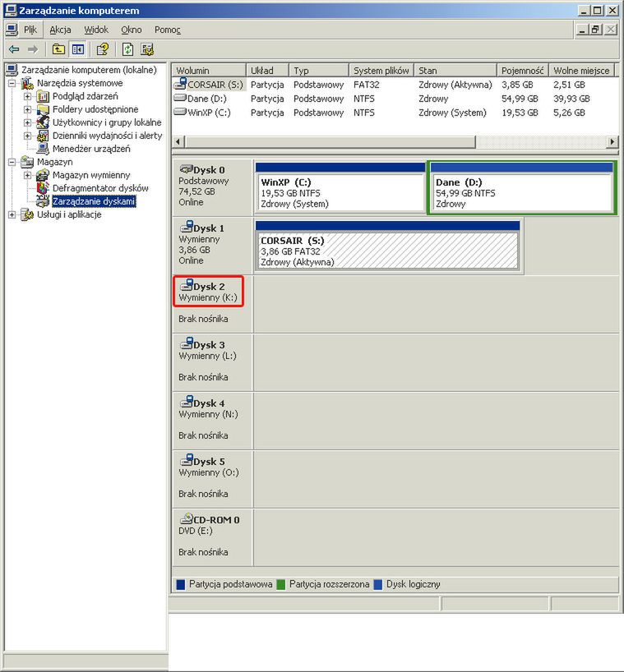Expand Dzienniki wydajności i alerty node
This screenshot has height=672, width=624.
tap(27, 136)
